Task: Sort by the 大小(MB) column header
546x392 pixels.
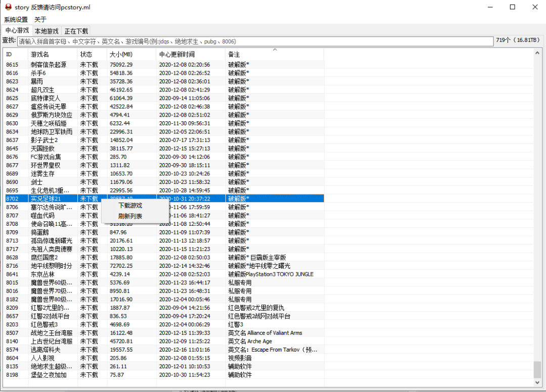Action: click(131, 54)
